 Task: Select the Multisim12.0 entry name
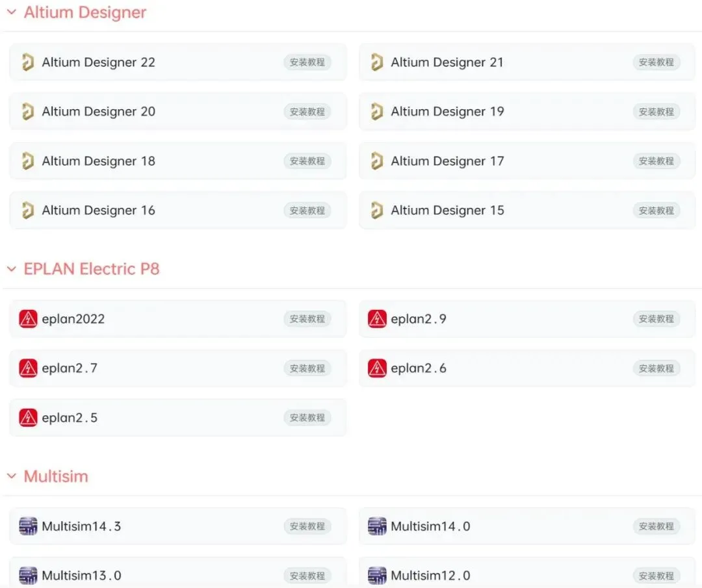[430, 576]
